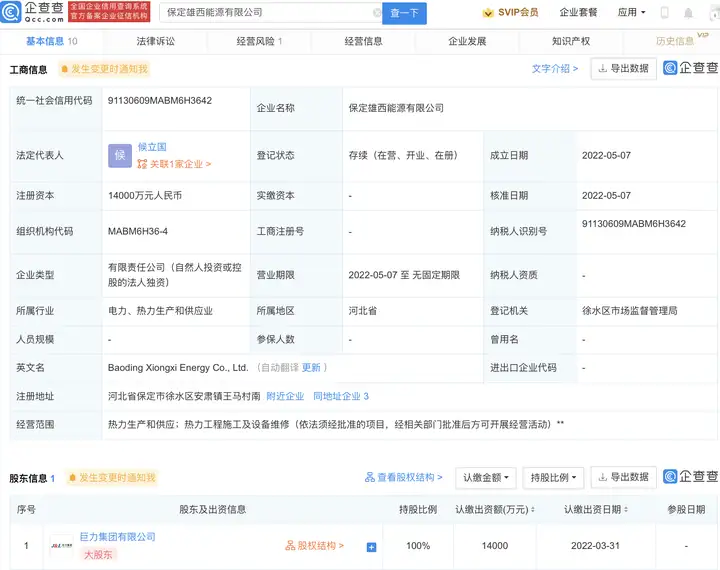Click the organization code MABM6H36-4
This screenshot has width=720, height=570.
pyautogui.click(x=138, y=231)
